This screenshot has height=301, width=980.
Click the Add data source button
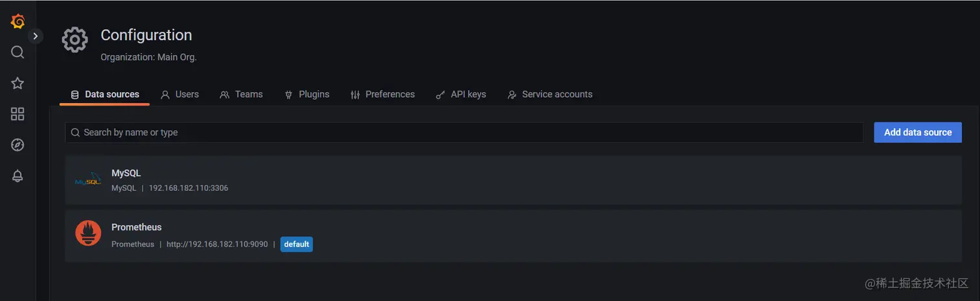click(x=918, y=132)
